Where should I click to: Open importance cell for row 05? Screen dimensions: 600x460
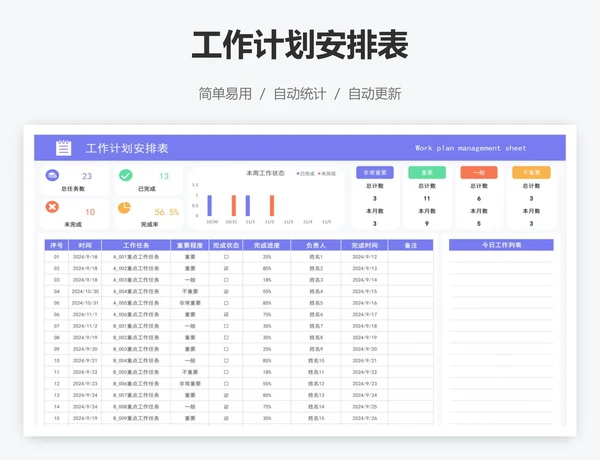click(190, 303)
